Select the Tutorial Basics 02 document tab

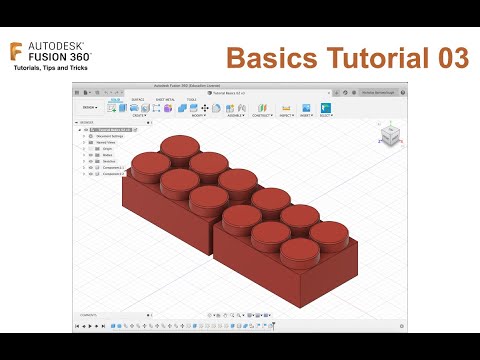(227, 93)
